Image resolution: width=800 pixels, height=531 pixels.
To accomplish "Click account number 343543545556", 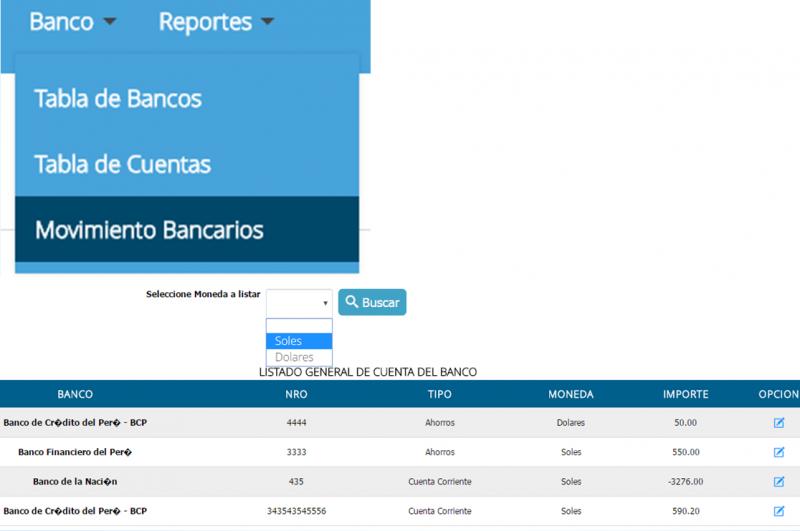I will (x=296, y=511).
